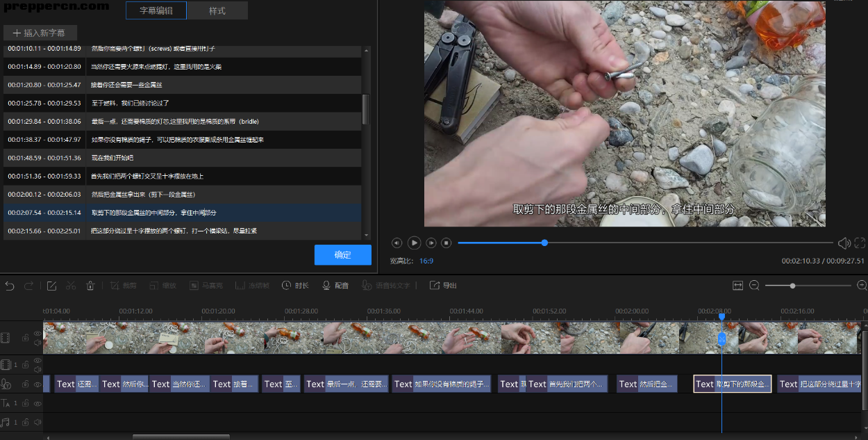Viewport: 868px width, 440px height.
Task: Select the subtitle row starting 00:01:48.59
Action: tap(182, 158)
